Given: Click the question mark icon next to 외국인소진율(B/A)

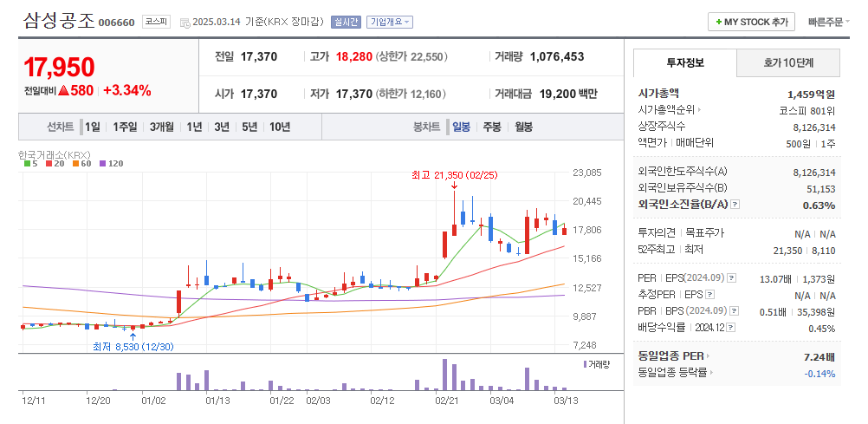Looking at the screenshot, I should [x=735, y=205].
